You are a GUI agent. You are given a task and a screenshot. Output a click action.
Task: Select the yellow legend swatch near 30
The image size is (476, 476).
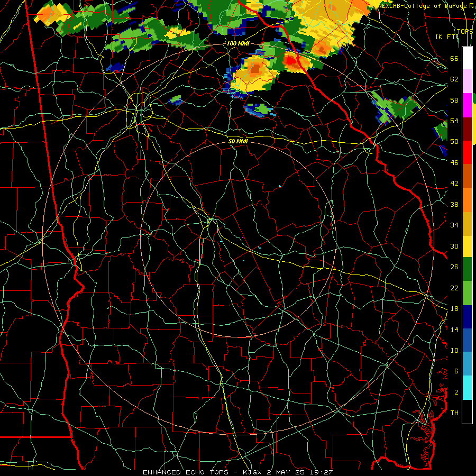(x=467, y=246)
